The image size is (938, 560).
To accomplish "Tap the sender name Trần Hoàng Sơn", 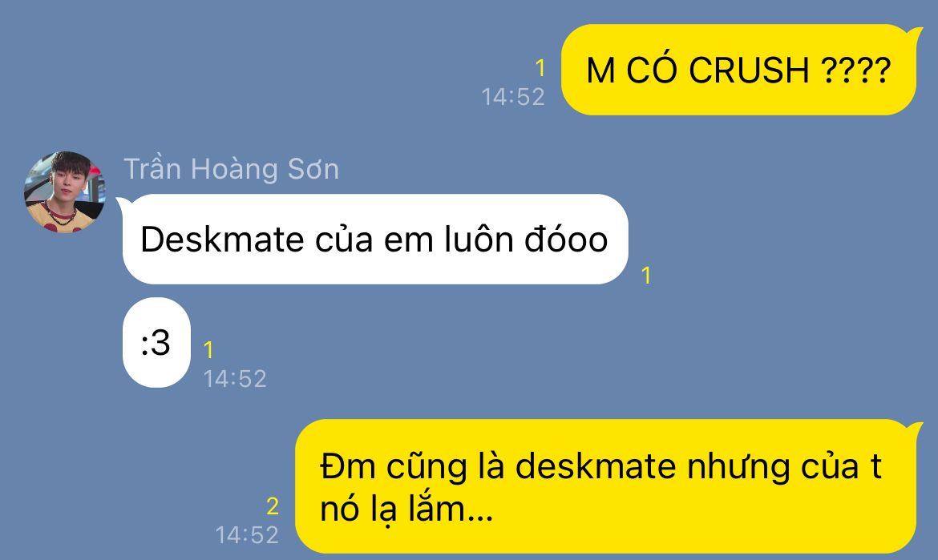I will [232, 169].
